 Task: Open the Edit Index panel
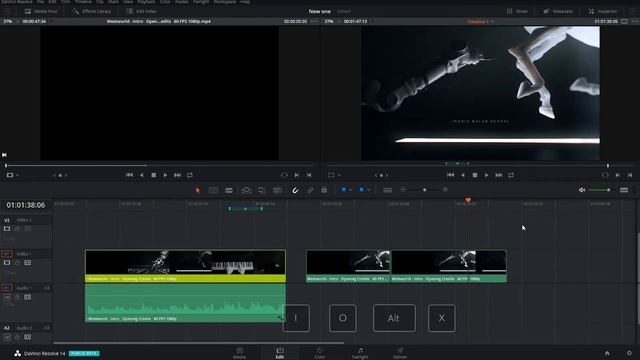click(141, 11)
